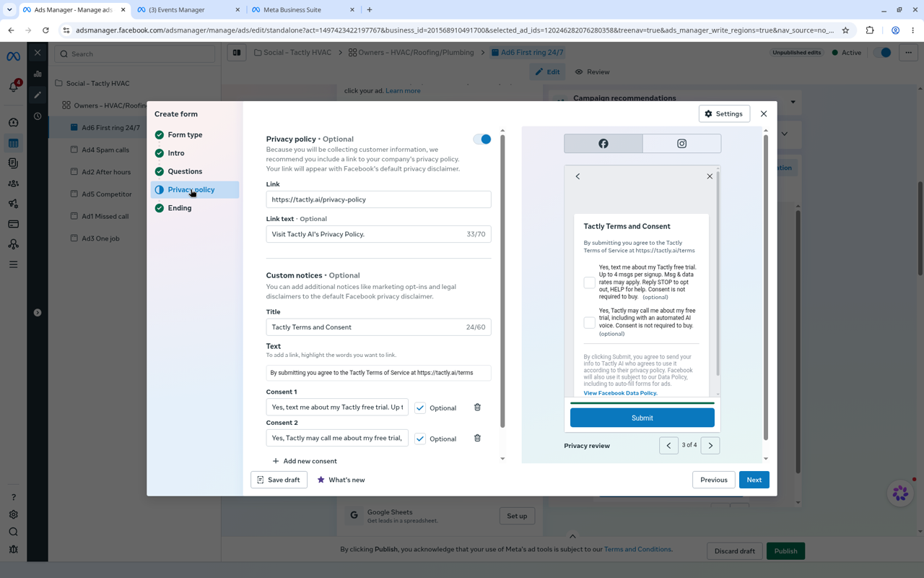The height and width of the screenshot is (578, 924).
Task: Go to previous preview page arrow
Action: click(668, 446)
